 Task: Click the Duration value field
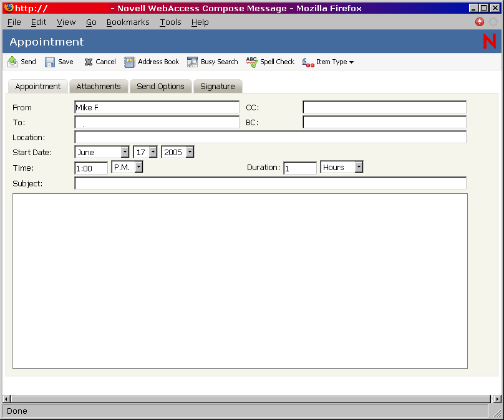point(300,168)
